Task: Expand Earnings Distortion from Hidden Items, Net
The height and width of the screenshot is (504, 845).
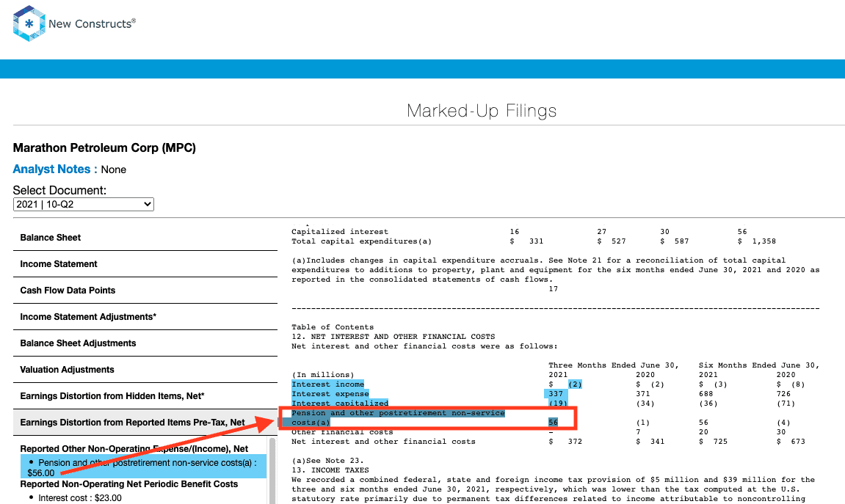Action: point(145,395)
